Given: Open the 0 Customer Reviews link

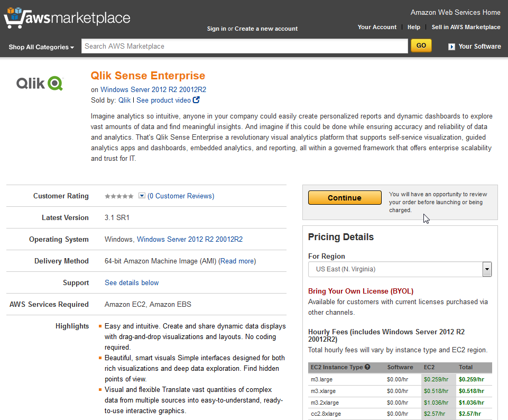Looking at the screenshot, I should coord(181,196).
